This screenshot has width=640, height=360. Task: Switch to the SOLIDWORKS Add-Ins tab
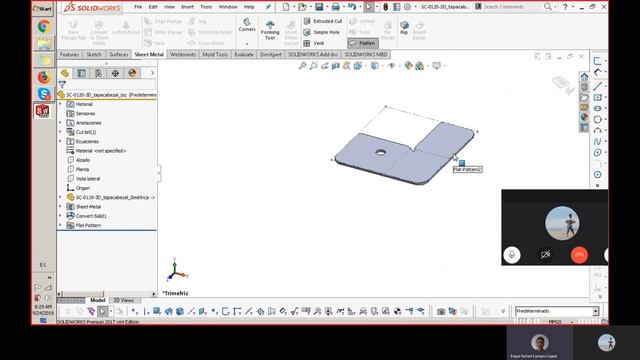313,54
